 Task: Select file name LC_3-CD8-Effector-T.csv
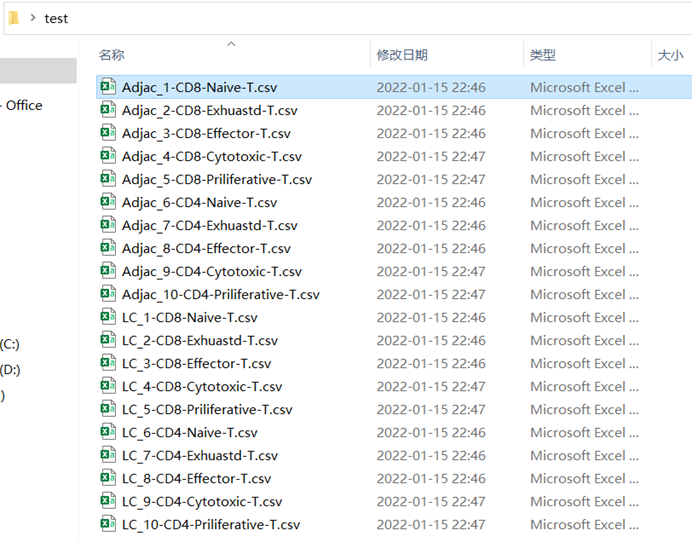[x=196, y=363]
